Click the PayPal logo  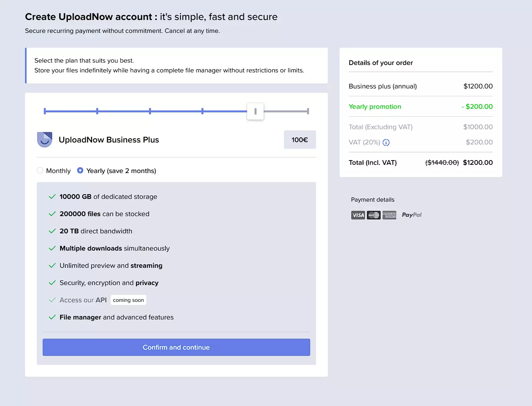point(412,215)
